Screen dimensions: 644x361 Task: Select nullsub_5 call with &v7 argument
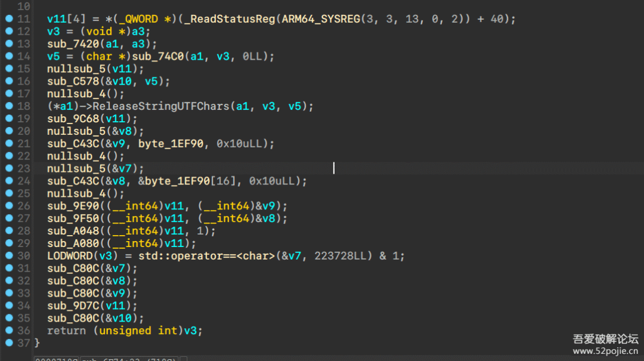point(95,169)
